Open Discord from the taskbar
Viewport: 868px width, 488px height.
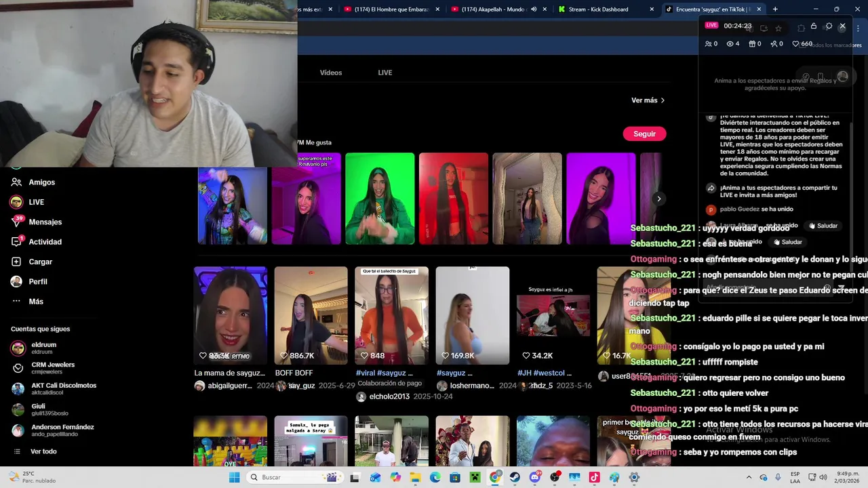[535, 477]
